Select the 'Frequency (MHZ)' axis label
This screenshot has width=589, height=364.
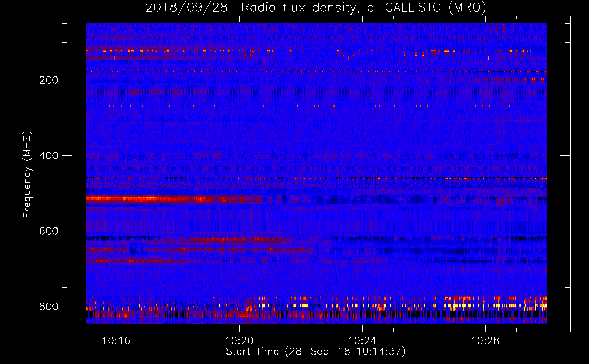pos(27,174)
